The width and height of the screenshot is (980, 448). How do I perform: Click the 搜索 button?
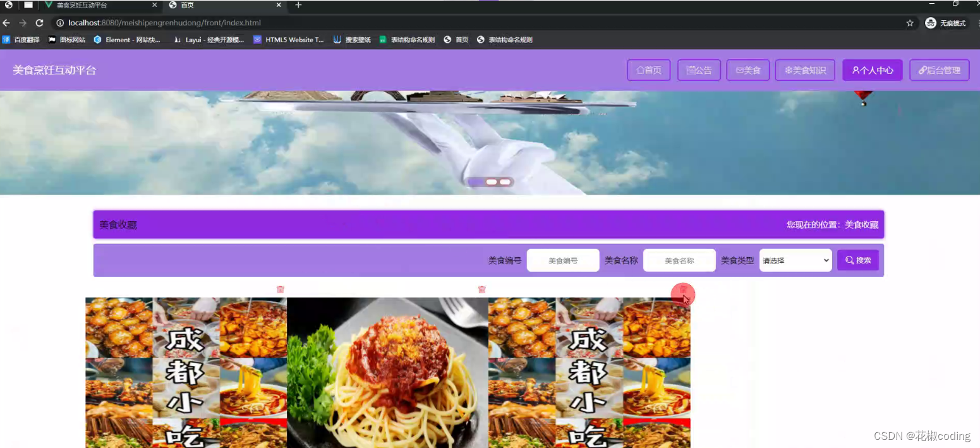[x=858, y=260]
